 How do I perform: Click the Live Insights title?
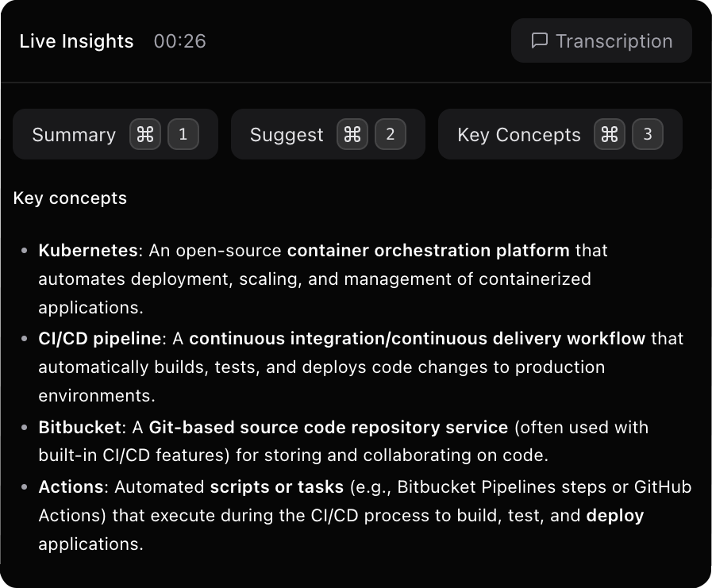76,41
